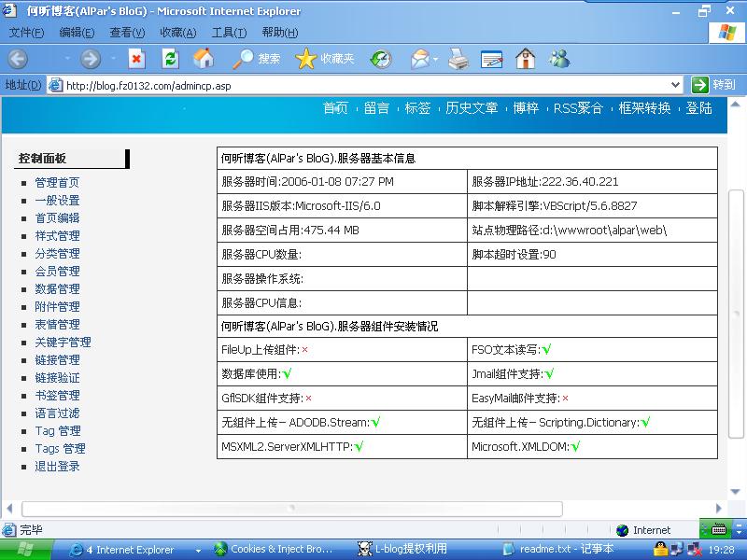Click the Back arrow button

click(18, 59)
